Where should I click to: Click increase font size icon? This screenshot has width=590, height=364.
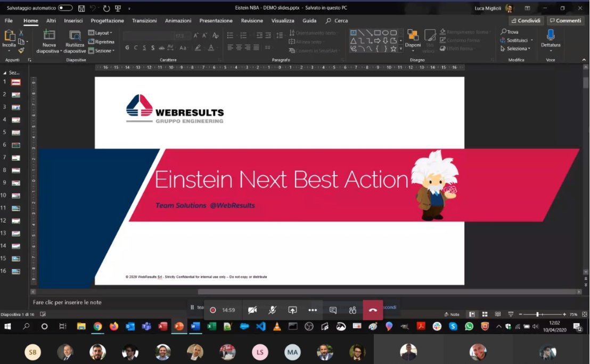196,36
